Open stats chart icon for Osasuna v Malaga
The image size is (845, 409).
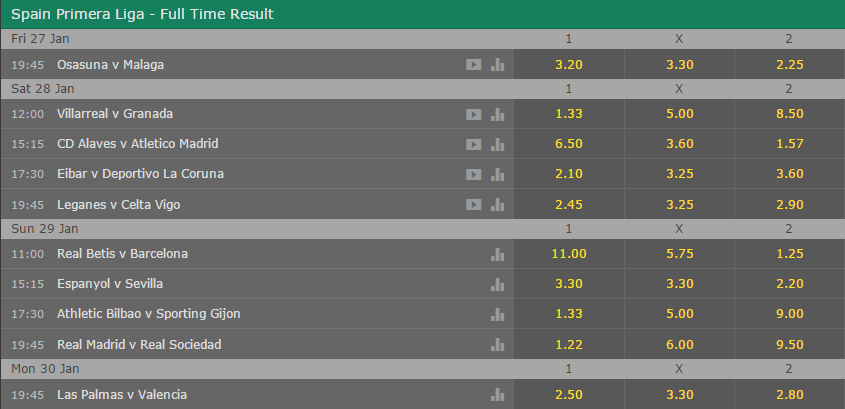pyautogui.click(x=497, y=64)
